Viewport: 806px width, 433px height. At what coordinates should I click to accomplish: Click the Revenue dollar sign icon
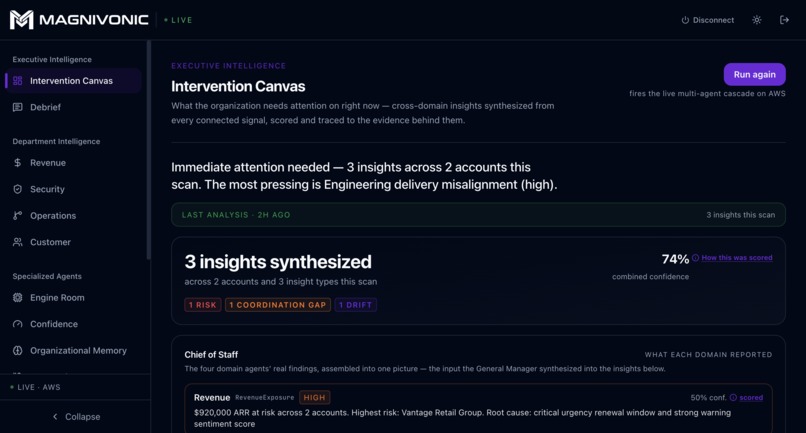point(17,163)
